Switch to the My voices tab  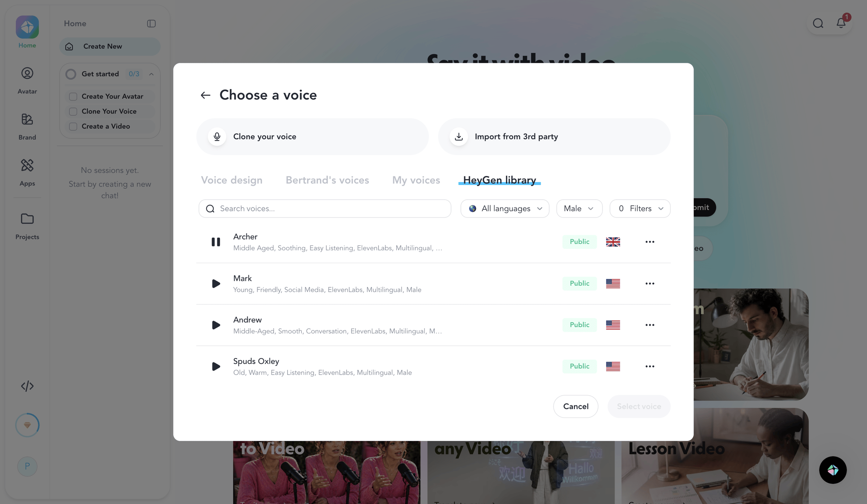[416, 180]
